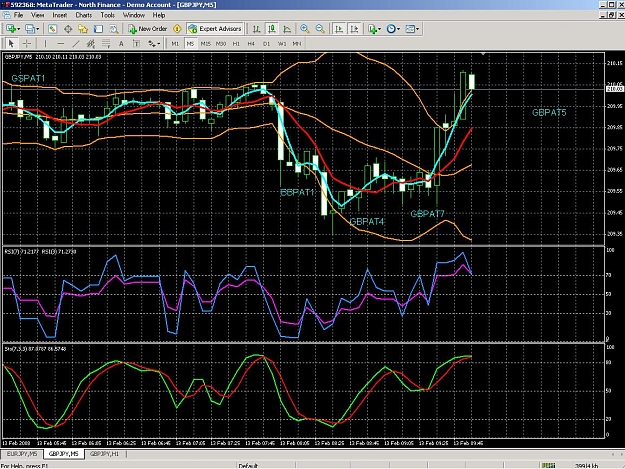The image size is (625, 469).
Task: Click the GBPAT7 chart label
Action: 427,214
